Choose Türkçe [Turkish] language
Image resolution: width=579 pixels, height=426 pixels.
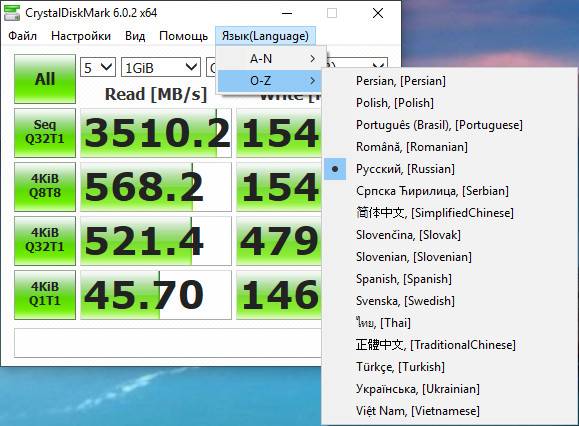pyautogui.click(x=450, y=367)
